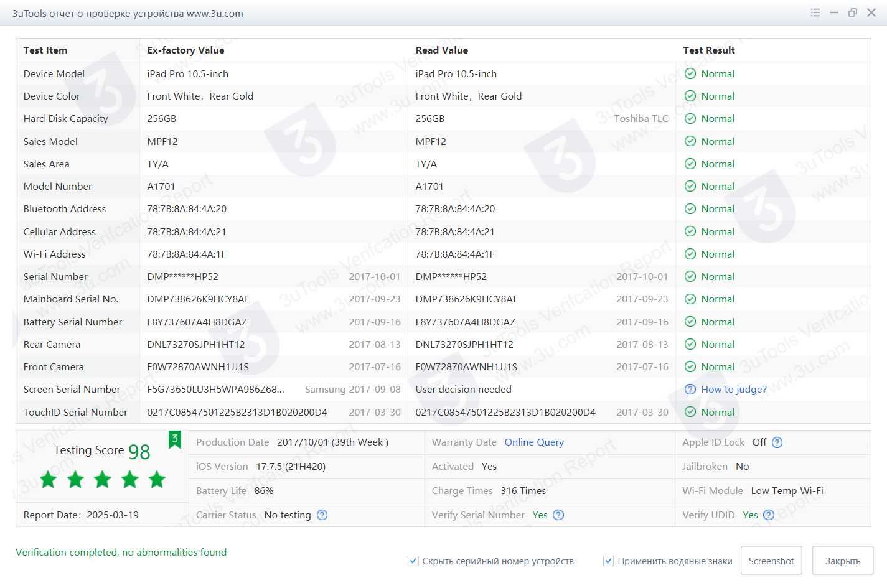Click the first green star under Testing Score

click(x=48, y=479)
